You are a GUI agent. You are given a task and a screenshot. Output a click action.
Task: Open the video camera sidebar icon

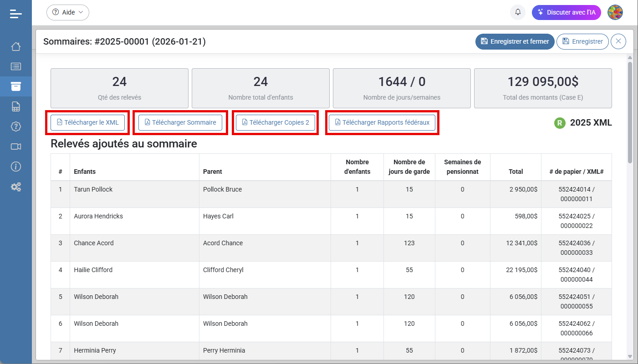tap(16, 147)
